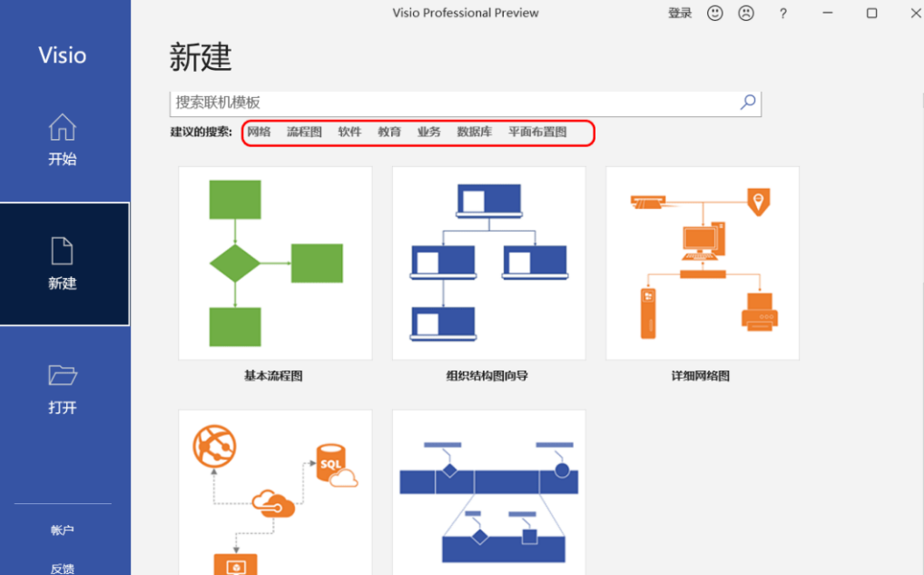Click the smiley feedback icon in title bar
The image size is (924, 575).
[x=716, y=13]
